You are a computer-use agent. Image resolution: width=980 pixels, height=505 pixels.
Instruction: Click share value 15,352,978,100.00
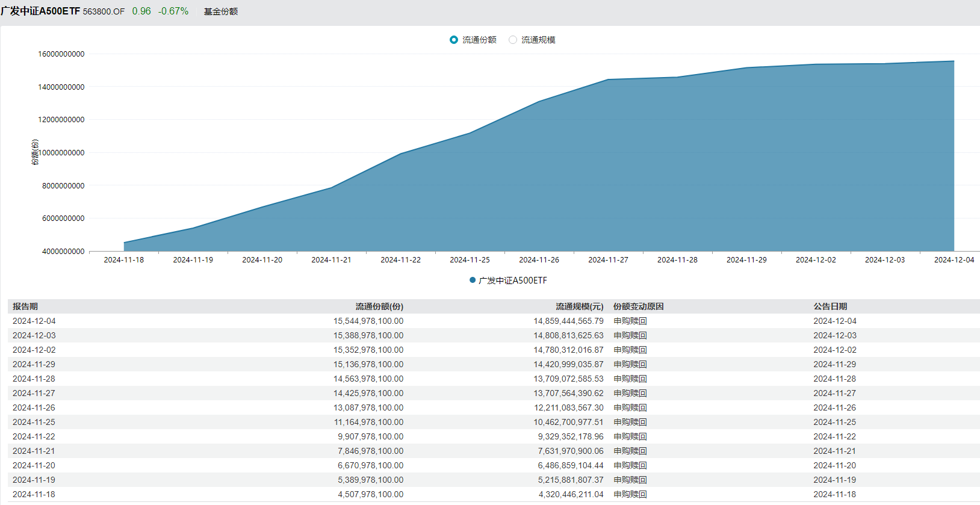coord(368,350)
